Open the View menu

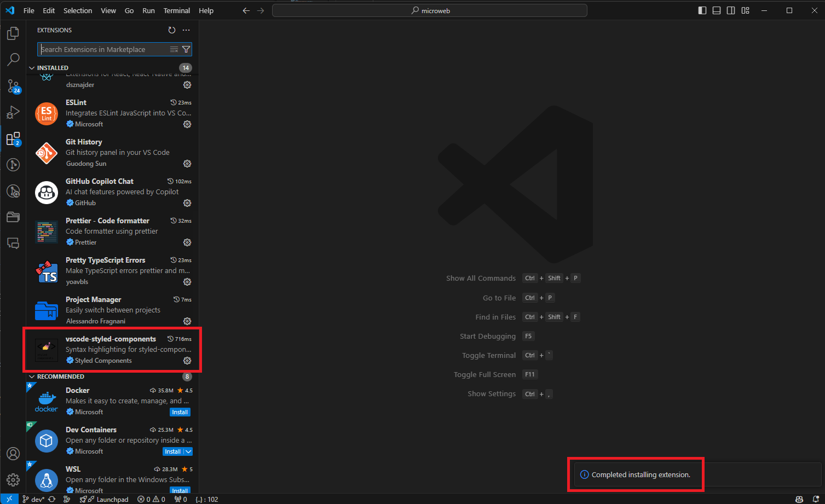[x=108, y=10]
